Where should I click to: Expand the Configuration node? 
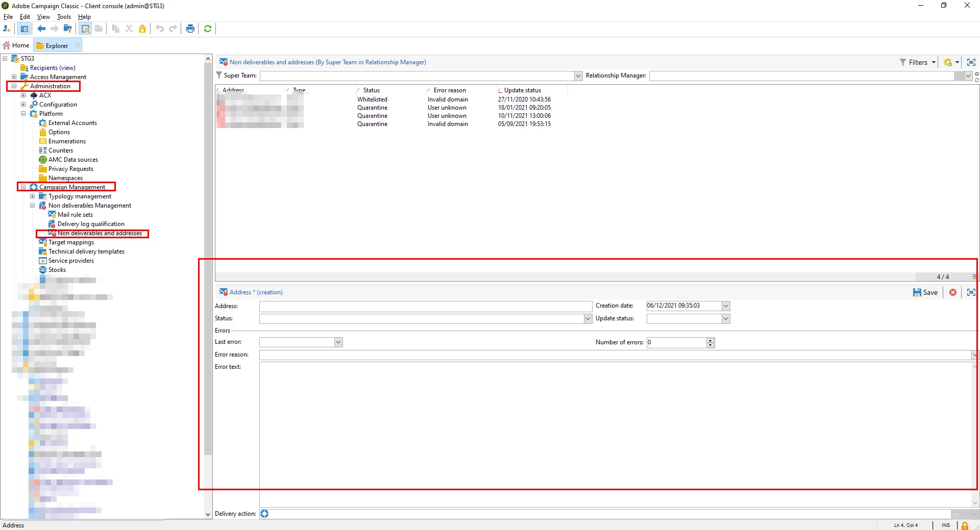(x=23, y=105)
